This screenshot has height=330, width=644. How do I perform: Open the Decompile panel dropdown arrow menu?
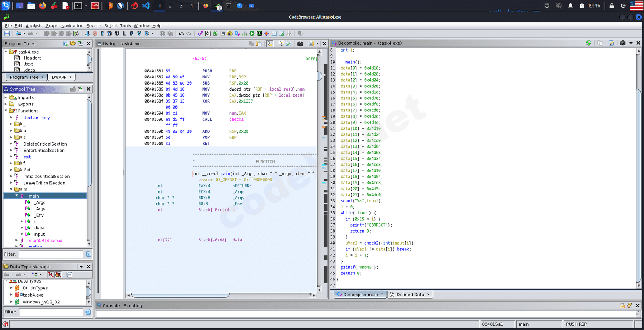631,43
